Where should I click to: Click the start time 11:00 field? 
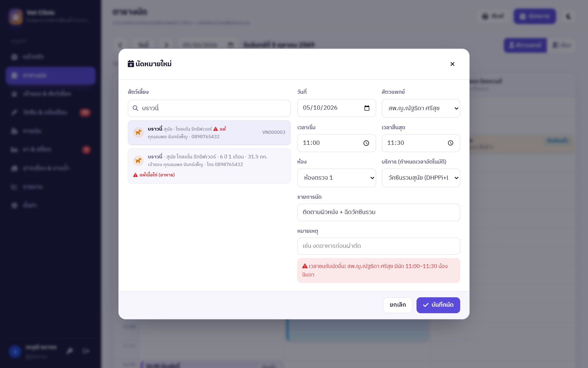336,143
